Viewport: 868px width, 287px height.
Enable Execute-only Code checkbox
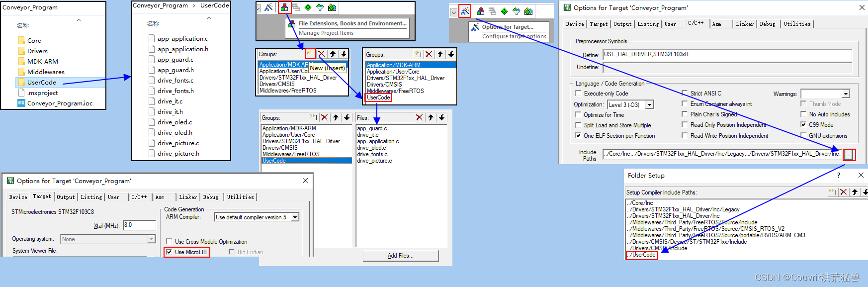coord(578,93)
